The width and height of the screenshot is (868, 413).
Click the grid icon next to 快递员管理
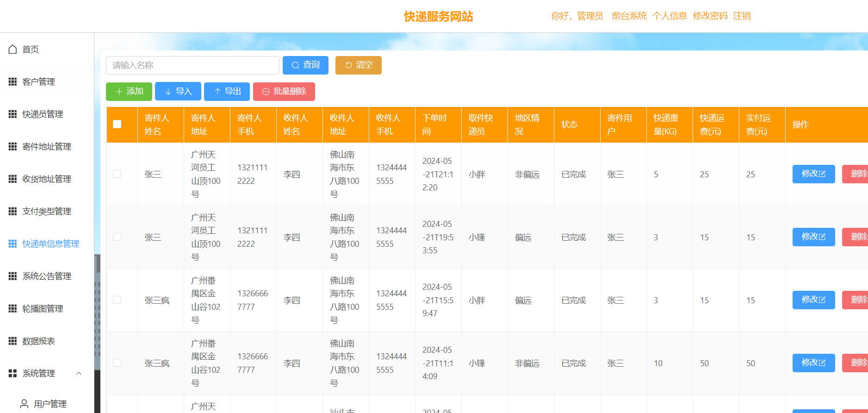12,114
